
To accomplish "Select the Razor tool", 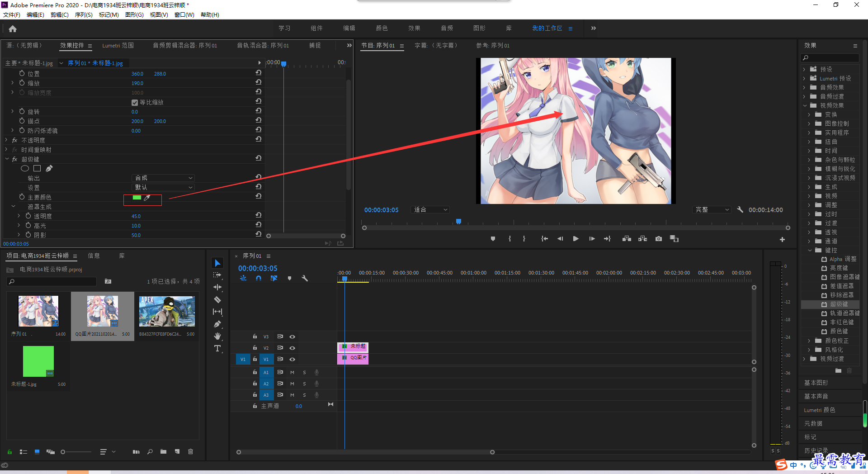I will point(217,299).
